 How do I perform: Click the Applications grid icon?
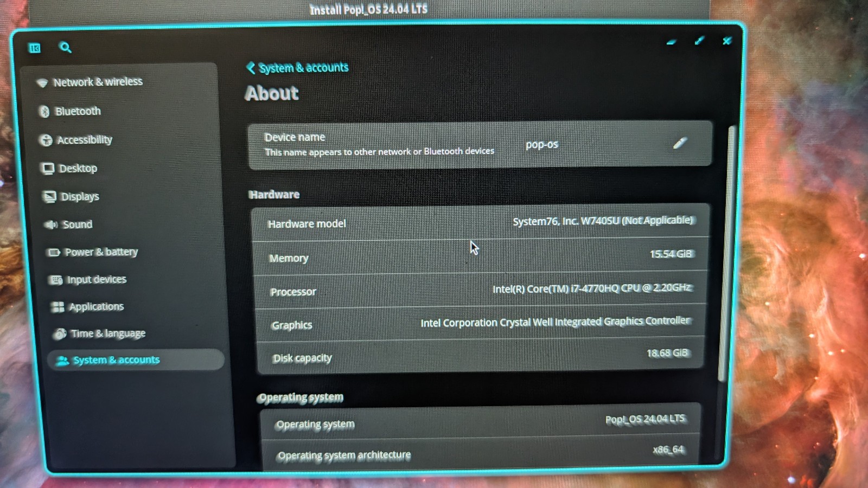click(x=58, y=307)
